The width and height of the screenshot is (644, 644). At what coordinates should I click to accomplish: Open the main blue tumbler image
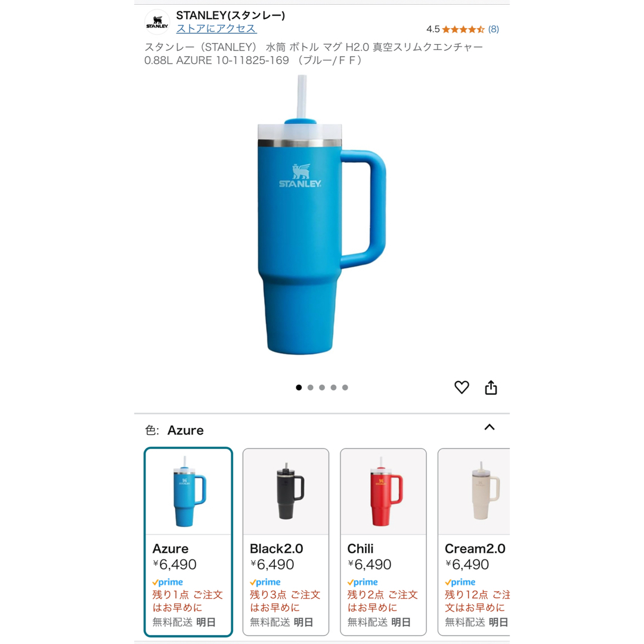321,215
